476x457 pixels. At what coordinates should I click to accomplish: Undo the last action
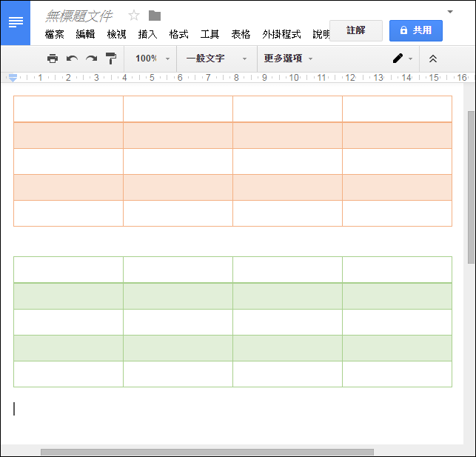click(72, 59)
